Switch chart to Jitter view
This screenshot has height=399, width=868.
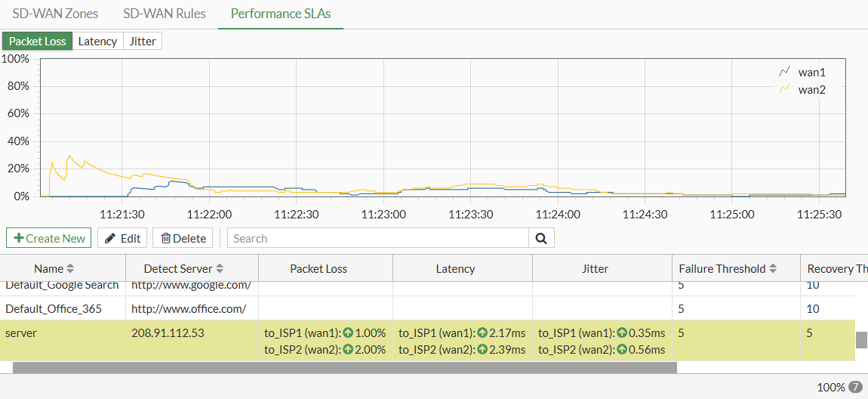pos(143,42)
